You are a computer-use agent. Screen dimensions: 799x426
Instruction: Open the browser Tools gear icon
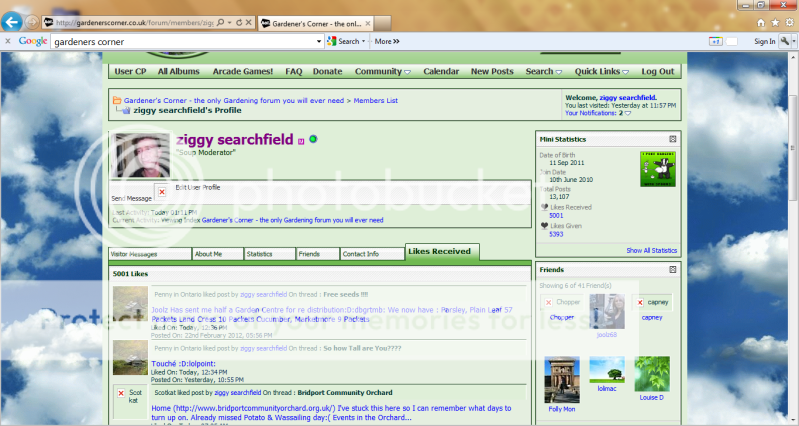(x=789, y=22)
